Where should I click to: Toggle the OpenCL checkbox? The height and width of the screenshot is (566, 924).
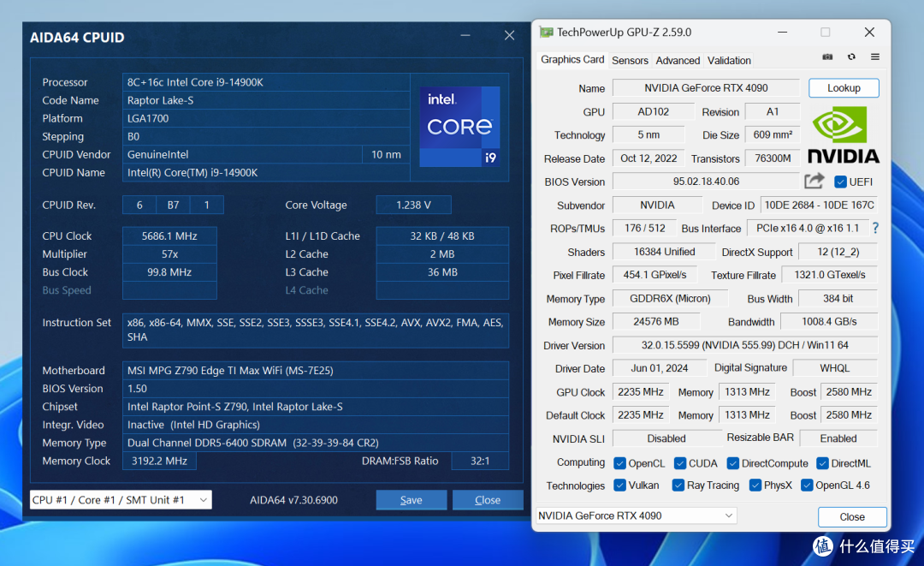619,463
